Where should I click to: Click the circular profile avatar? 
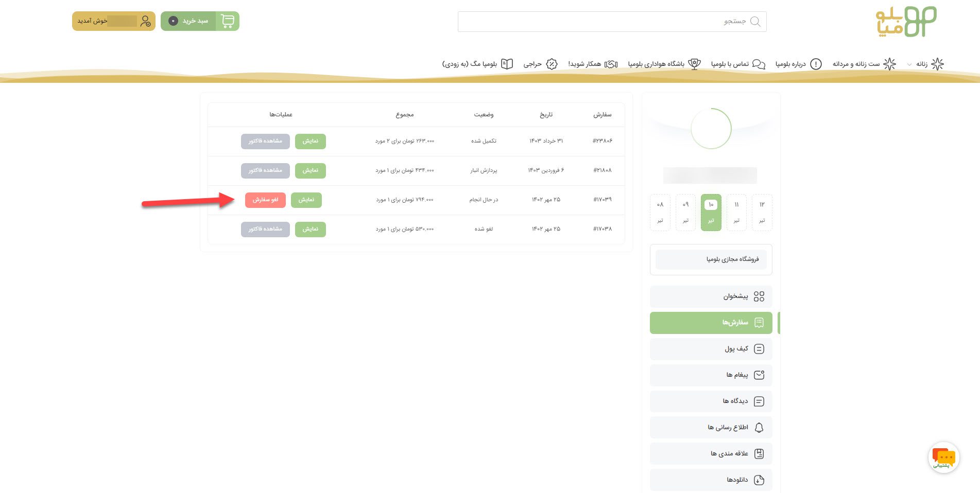pos(711,129)
